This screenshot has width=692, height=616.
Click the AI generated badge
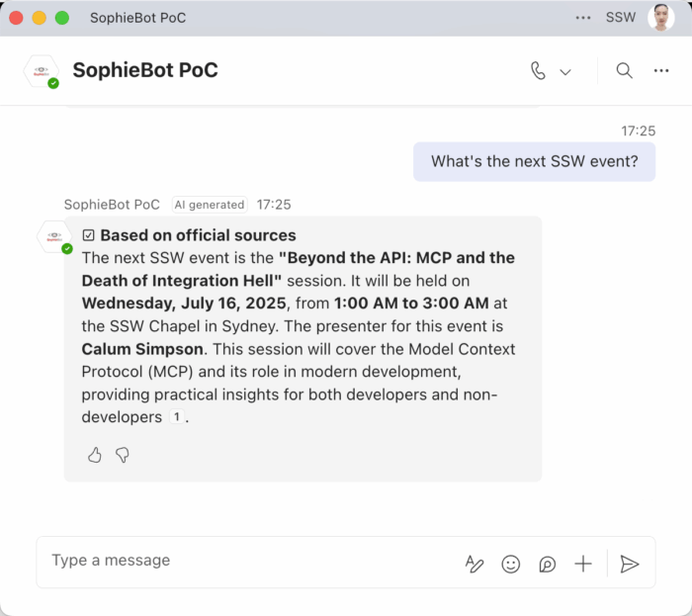tap(210, 205)
